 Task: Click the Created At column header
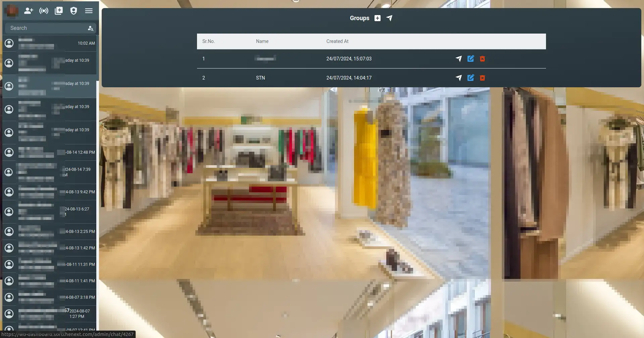point(337,41)
